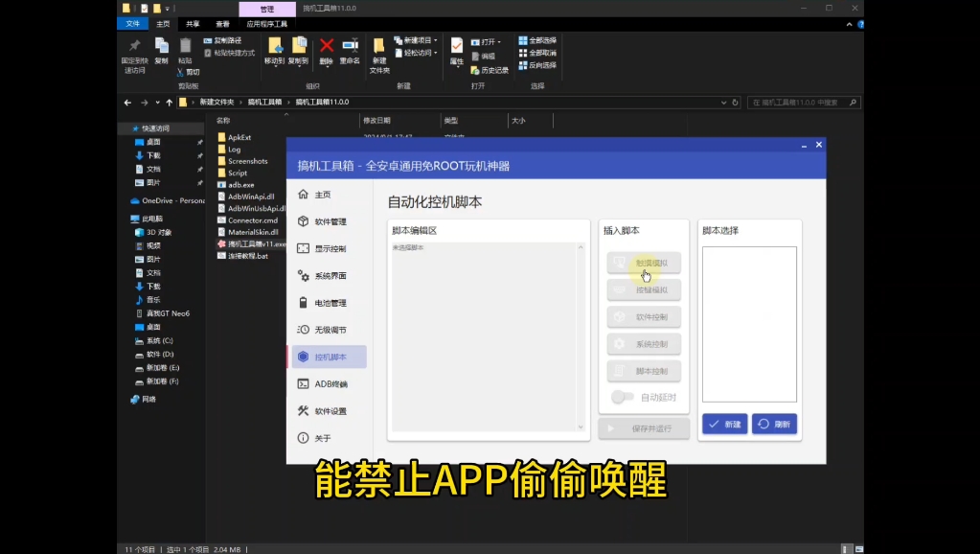The image size is (980, 554).
Task: Click the script editor scrollbar down arrow
Action: point(581,427)
